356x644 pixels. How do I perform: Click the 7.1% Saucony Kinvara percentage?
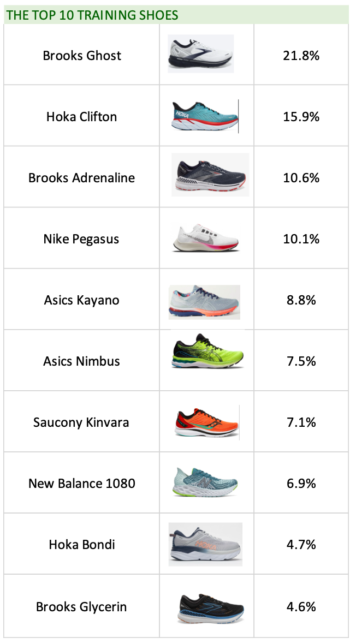click(301, 422)
